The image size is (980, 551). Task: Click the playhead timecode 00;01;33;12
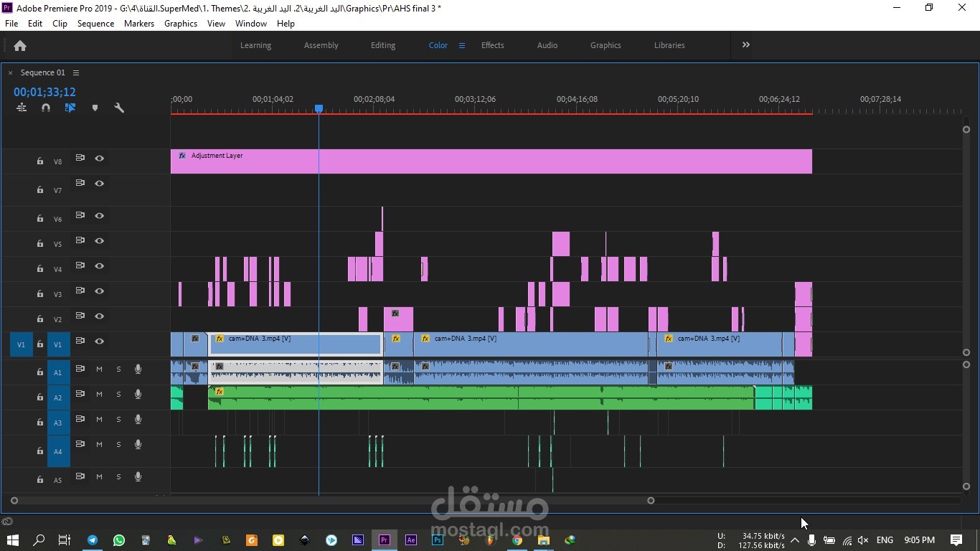tap(44, 92)
